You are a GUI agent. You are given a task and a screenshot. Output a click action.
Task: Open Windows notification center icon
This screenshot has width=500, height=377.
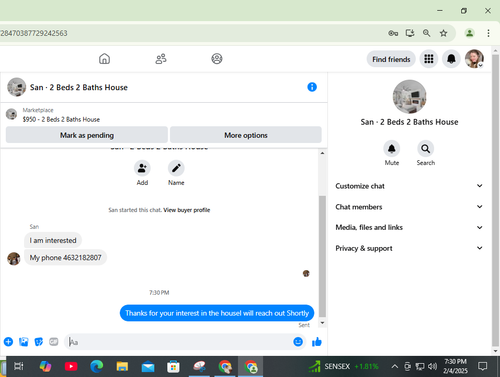(482, 367)
